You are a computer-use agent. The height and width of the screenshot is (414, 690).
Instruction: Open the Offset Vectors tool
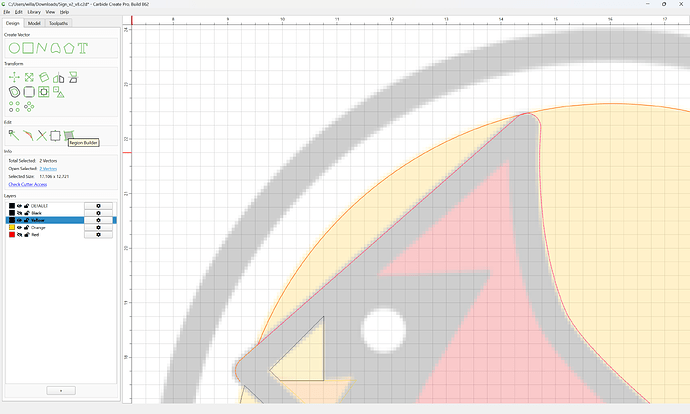[x=14, y=92]
